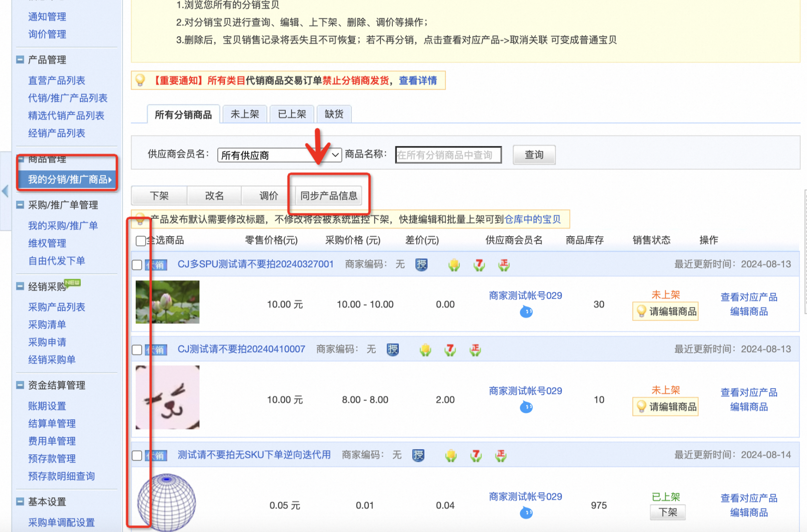Image resolution: width=807 pixels, height=532 pixels.
Task: Click the 商品名称 search input field
Action: coord(448,155)
